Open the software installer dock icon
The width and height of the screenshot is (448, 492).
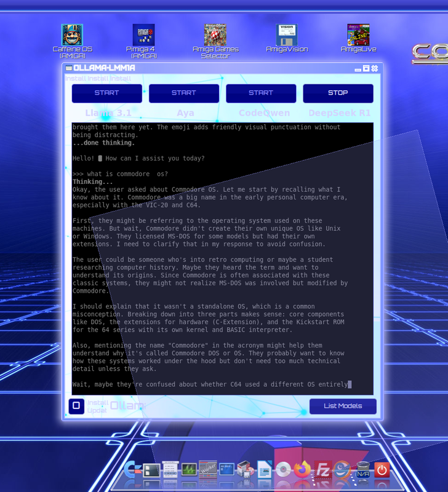point(245,470)
